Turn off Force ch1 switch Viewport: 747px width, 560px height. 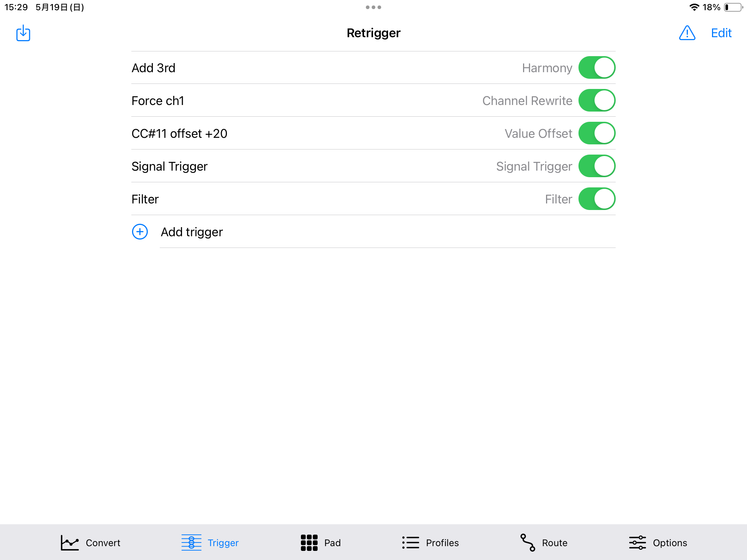[597, 101]
